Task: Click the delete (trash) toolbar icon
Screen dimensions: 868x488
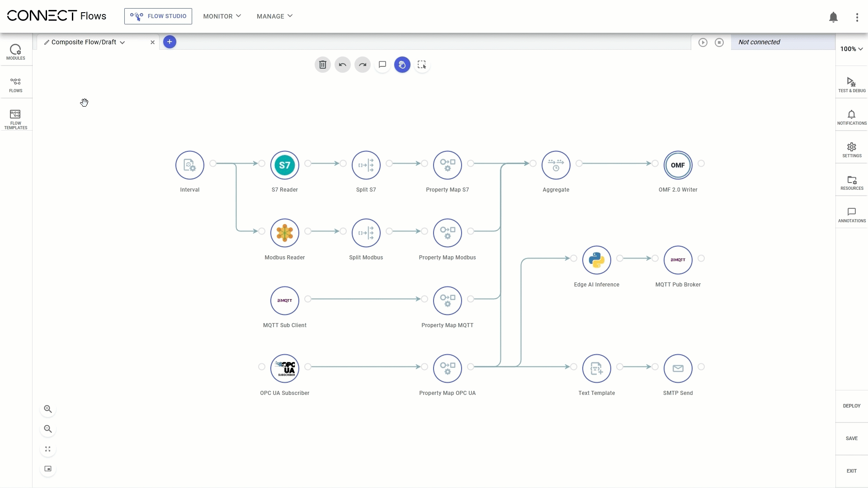Action: pos(323,65)
